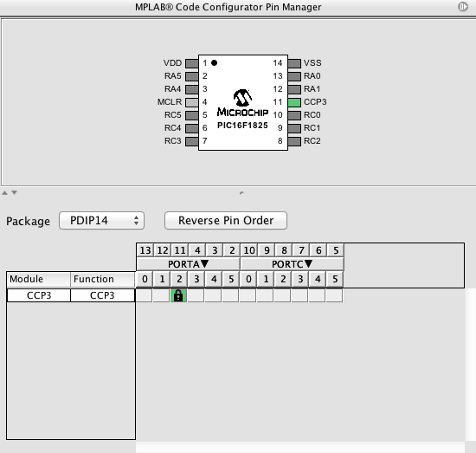Image resolution: width=476 pixels, height=453 pixels.
Task: Open the Package PDIP14 dropdown
Action: click(102, 221)
